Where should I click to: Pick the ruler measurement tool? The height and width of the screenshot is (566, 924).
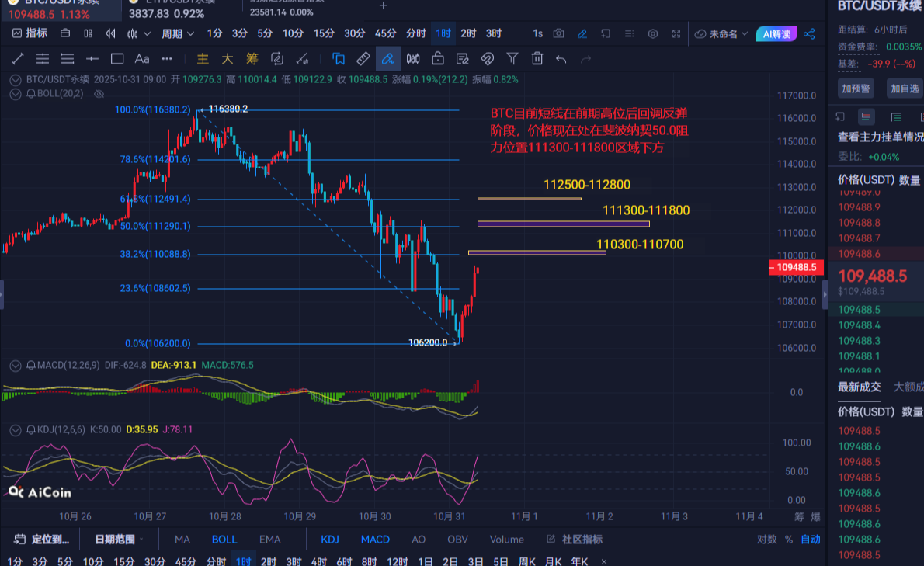pos(363,58)
